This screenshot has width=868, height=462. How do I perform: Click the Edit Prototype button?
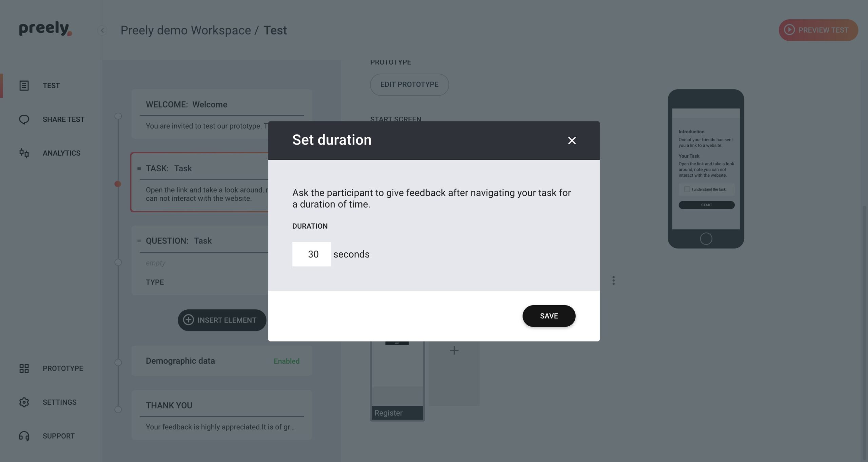tap(409, 84)
